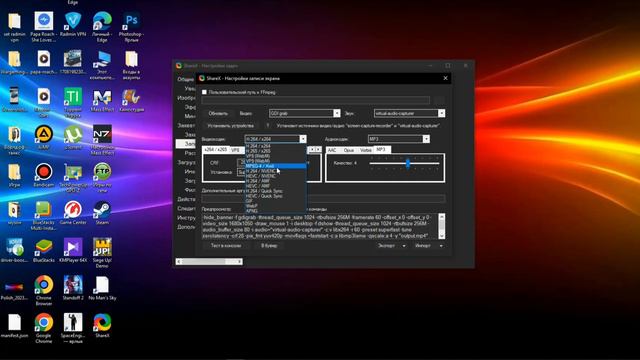Click the video codec tabs scroll right arrow
The height and width of the screenshot is (360, 640).
point(318,150)
